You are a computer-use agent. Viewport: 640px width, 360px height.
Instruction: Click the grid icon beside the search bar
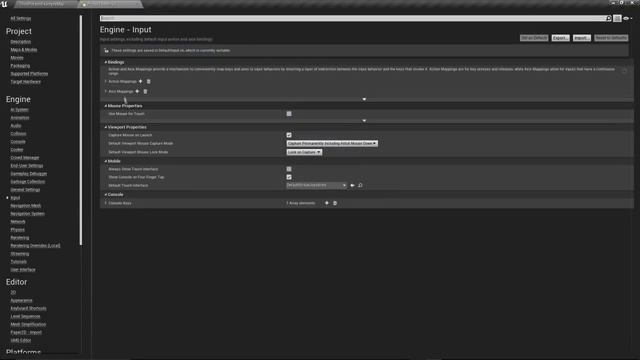(617, 18)
